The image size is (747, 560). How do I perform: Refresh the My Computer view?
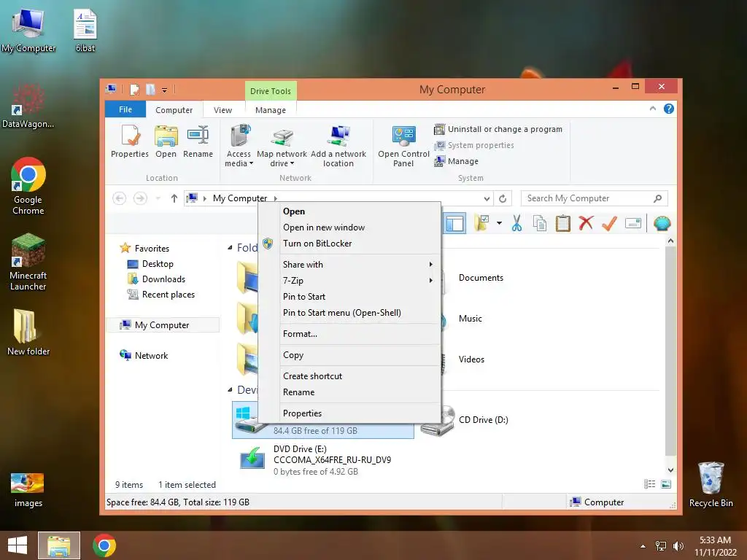(503, 198)
